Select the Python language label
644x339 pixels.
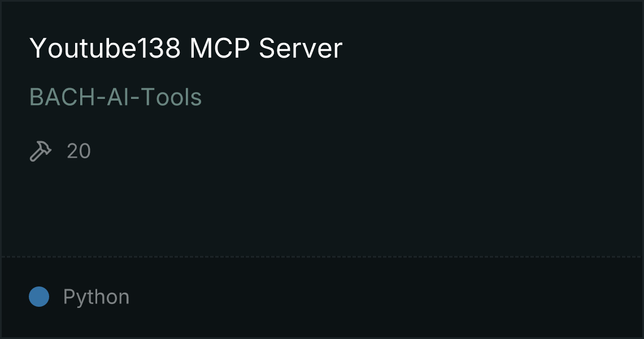pyautogui.click(x=96, y=297)
